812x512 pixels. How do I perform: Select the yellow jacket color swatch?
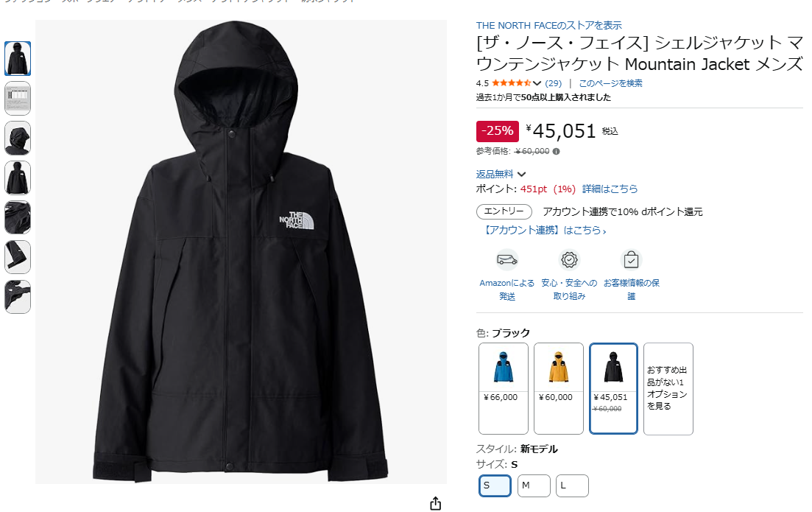[558, 388]
